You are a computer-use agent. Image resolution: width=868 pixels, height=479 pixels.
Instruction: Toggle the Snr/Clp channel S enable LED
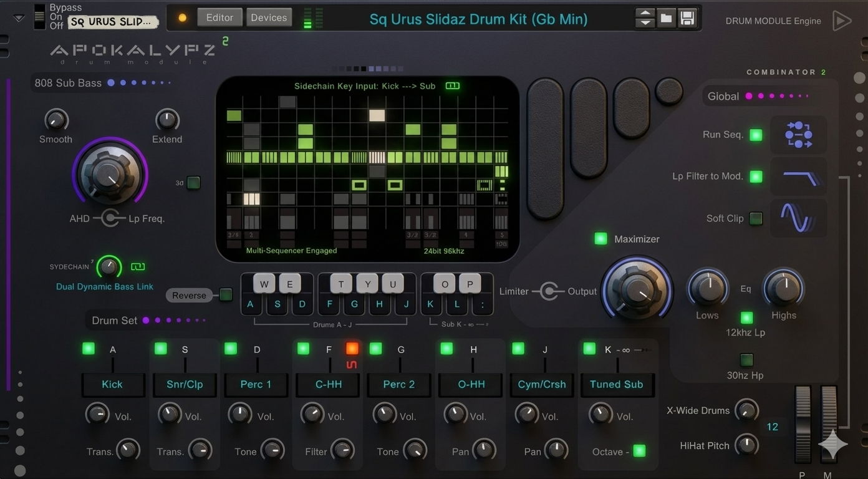pos(161,348)
